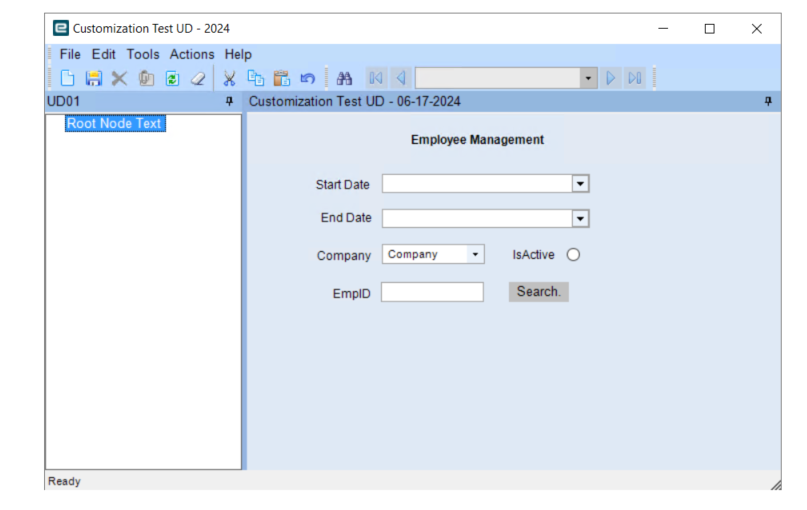
Task: Open the End Date dropdown arrow
Action: click(581, 219)
